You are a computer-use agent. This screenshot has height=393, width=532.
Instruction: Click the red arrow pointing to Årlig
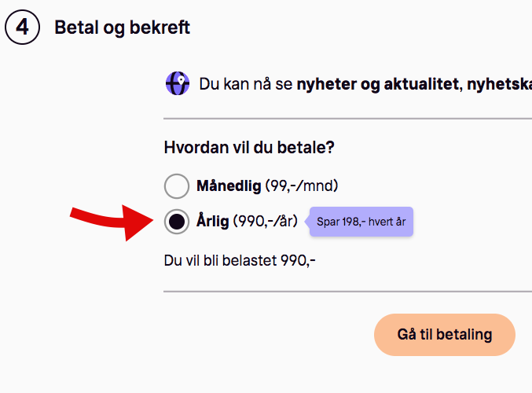(112, 222)
